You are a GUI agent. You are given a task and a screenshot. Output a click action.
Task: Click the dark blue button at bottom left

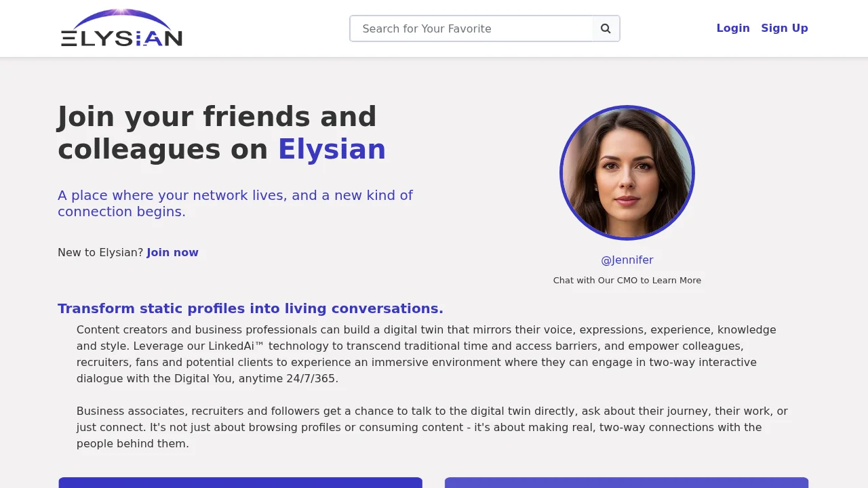240,484
